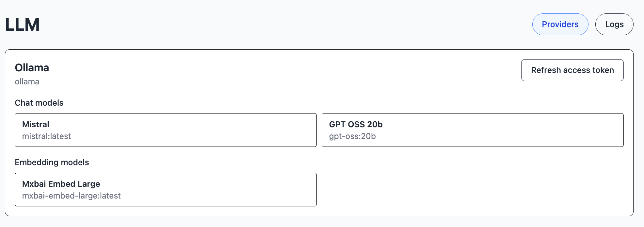Click empty space right of Mxbai Embed card
Screen dimensions: 644x227
click(470, 190)
